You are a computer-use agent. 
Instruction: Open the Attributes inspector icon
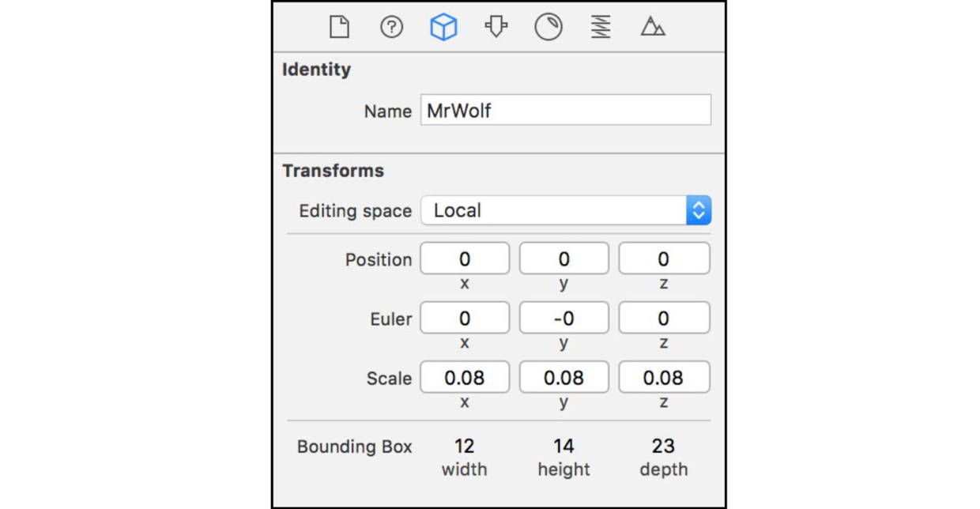pyautogui.click(x=496, y=27)
